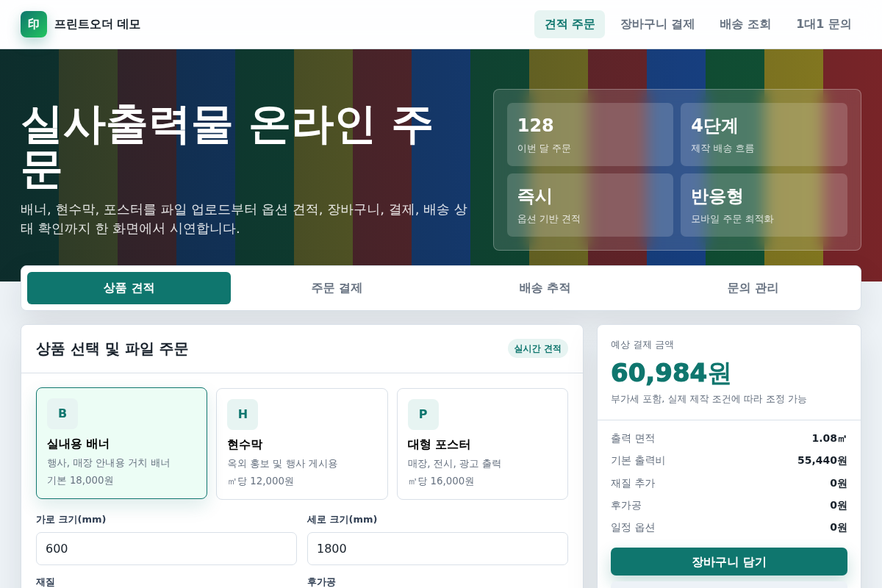Screen dimensions: 882x588
Task: Select the 실내용 배너 product card
Action: 122,443
